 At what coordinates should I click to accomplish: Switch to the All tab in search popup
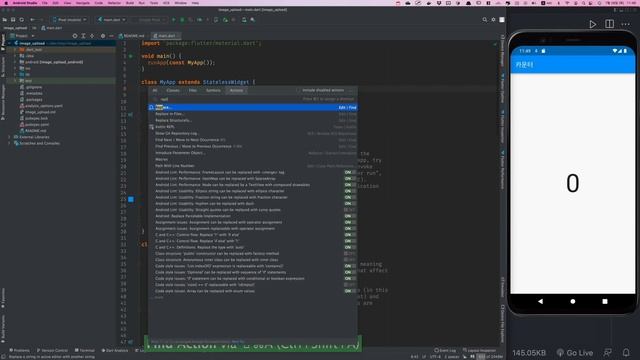click(x=155, y=90)
